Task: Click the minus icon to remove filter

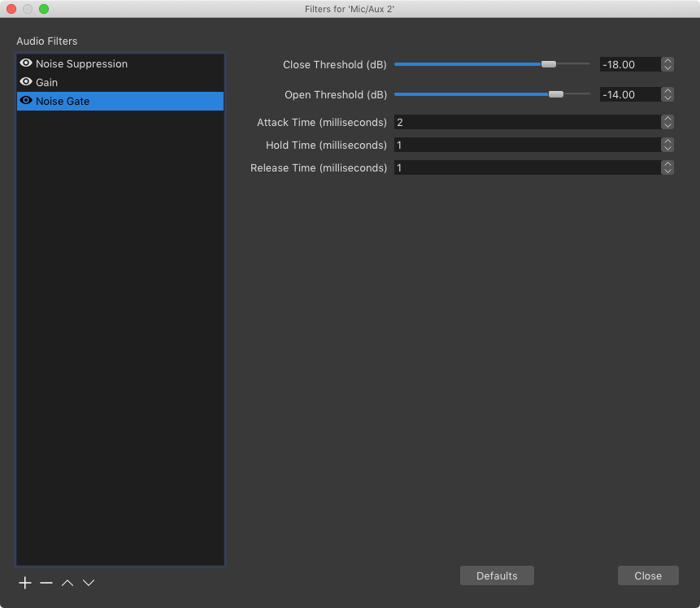Action: 46,583
